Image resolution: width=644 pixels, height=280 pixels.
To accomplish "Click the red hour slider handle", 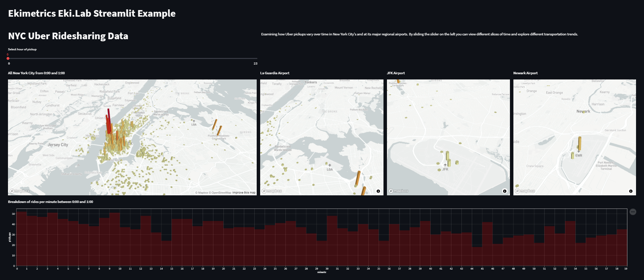I will pyautogui.click(x=8, y=58).
